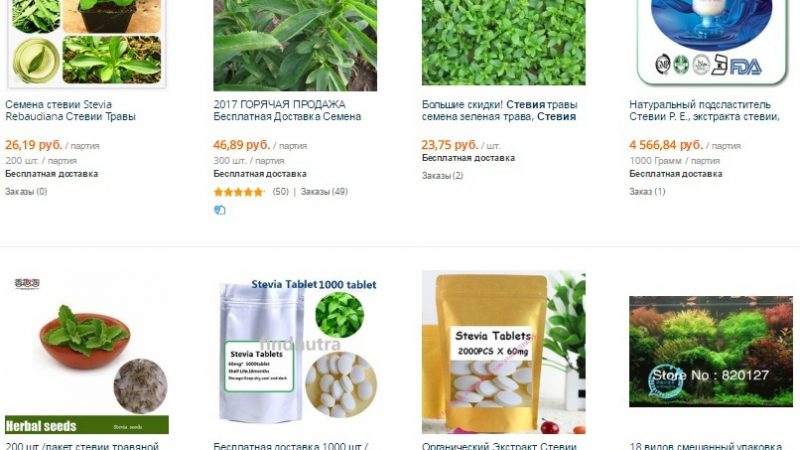Open the Stevia Tablets 2000PCS product image
This screenshot has width=800, height=450.
(504, 352)
